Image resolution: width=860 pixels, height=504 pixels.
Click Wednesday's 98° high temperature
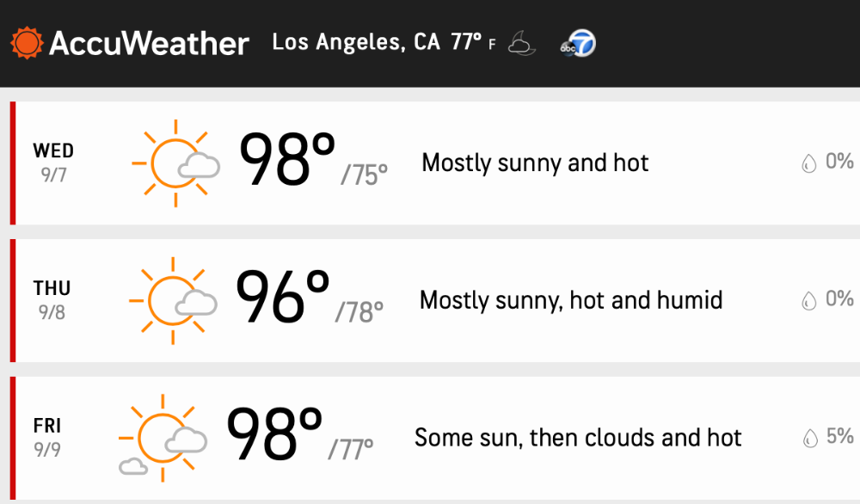287,159
